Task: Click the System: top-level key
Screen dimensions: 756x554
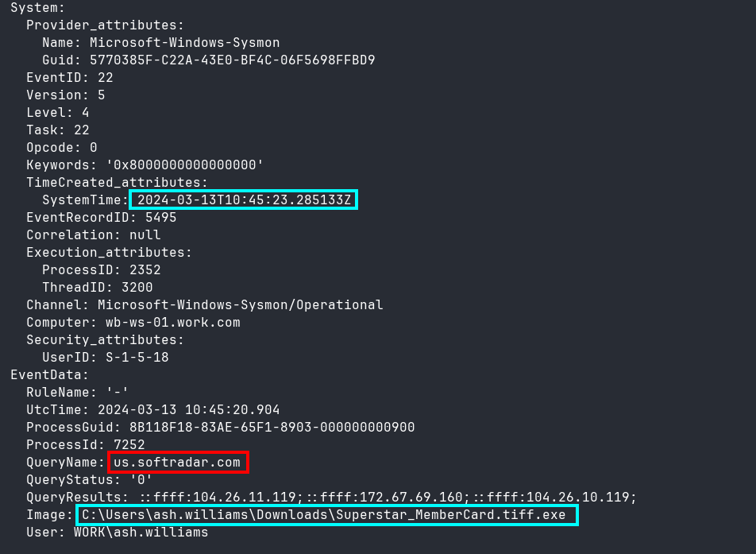Action: tap(37, 8)
